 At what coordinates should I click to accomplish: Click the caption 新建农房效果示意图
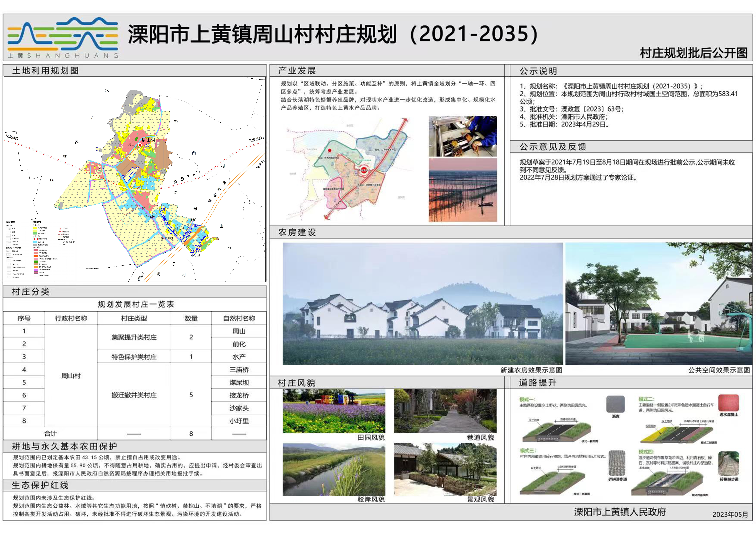[x=531, y=370]
